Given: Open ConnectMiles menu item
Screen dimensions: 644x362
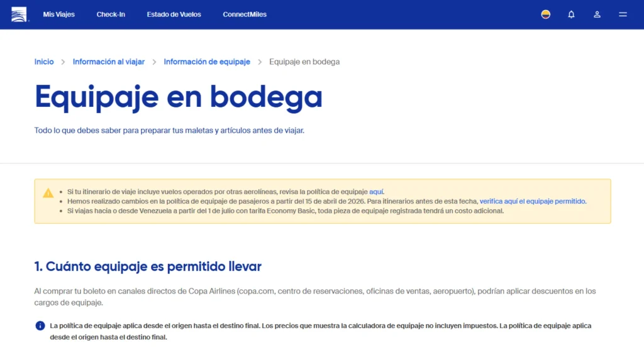Looking at the screenshot, I should [245, 14].
